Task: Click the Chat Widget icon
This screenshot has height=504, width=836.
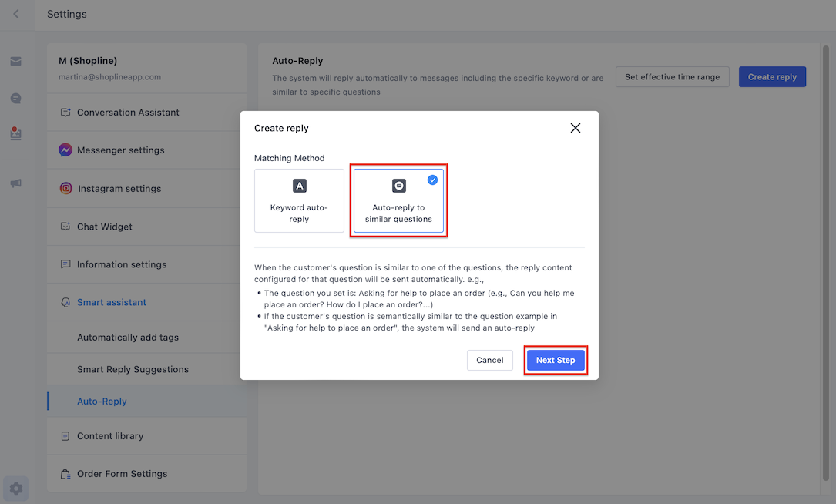Action: tap(65, 227)
